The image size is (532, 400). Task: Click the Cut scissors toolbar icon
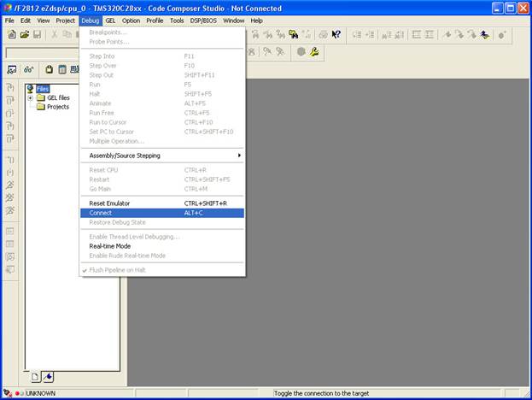tap(55, 34)
